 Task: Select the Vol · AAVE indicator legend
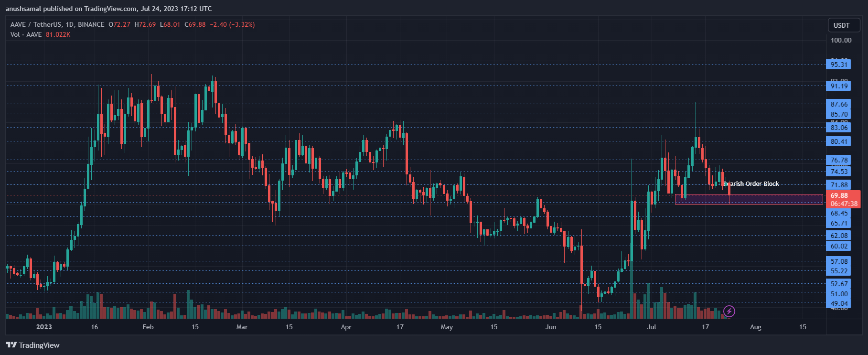(x=26, y=34)
